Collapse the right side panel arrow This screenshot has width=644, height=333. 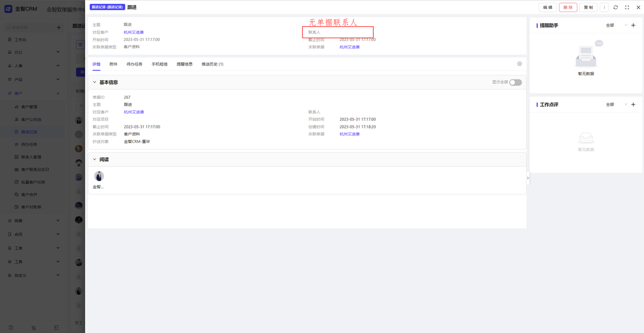528,178
